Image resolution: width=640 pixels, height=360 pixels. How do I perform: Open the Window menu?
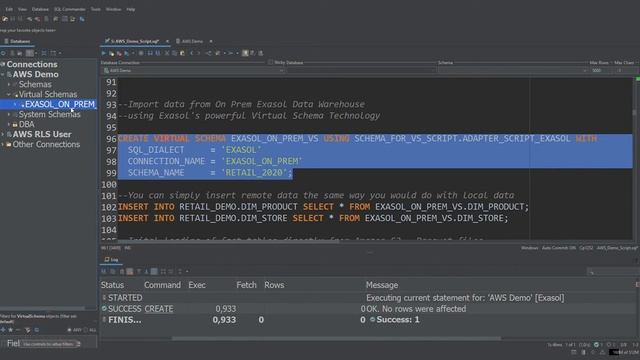pyautogui.click(x=113, y=9)
